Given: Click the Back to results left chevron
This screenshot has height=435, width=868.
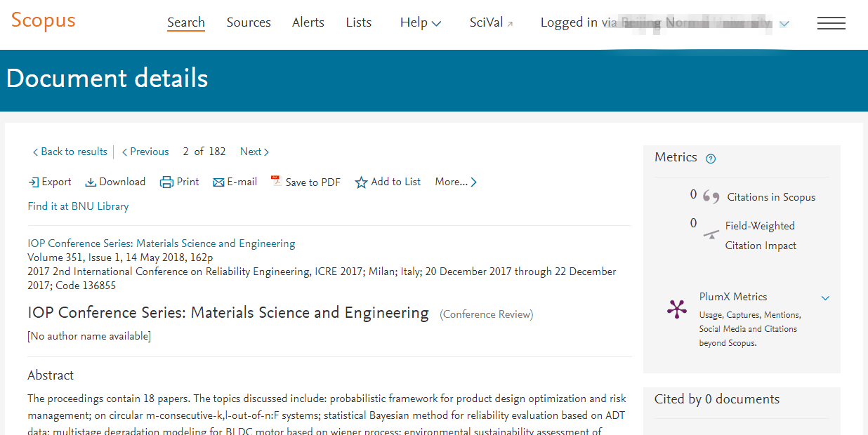Looking at the screenshot, I should [35, 152].
